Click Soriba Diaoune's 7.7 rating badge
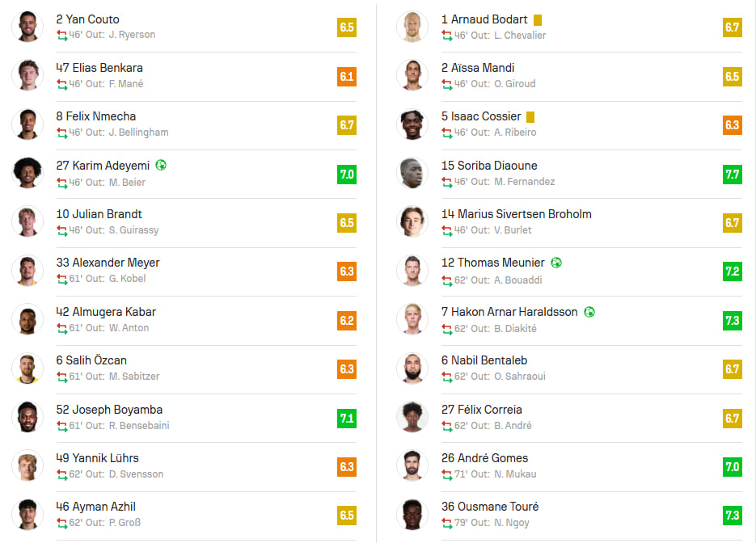 [732, 174]
